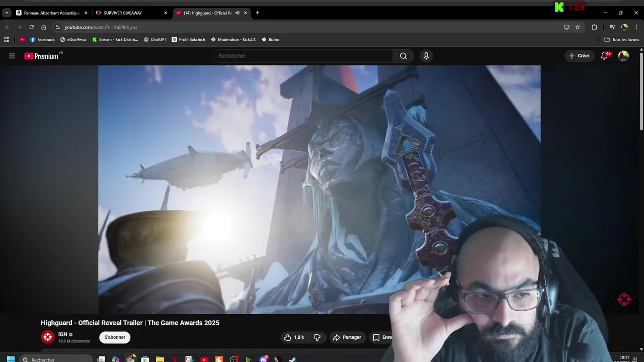
Task: Switch to the Panneau Absorbant Acoustique tab
Action: [x=51, y=13]
